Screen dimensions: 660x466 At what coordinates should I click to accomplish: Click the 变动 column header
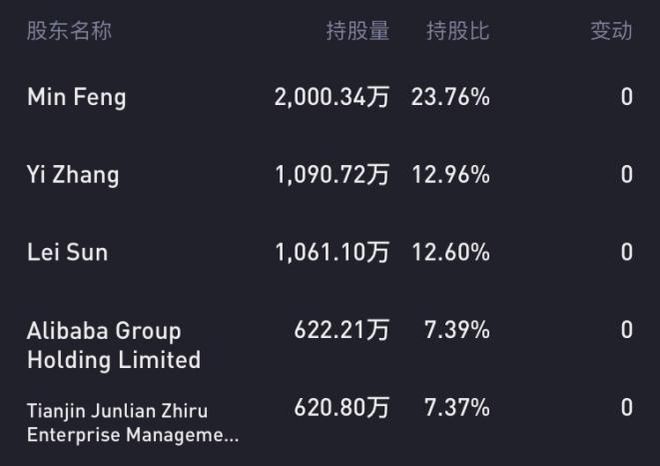click(612, 31)
